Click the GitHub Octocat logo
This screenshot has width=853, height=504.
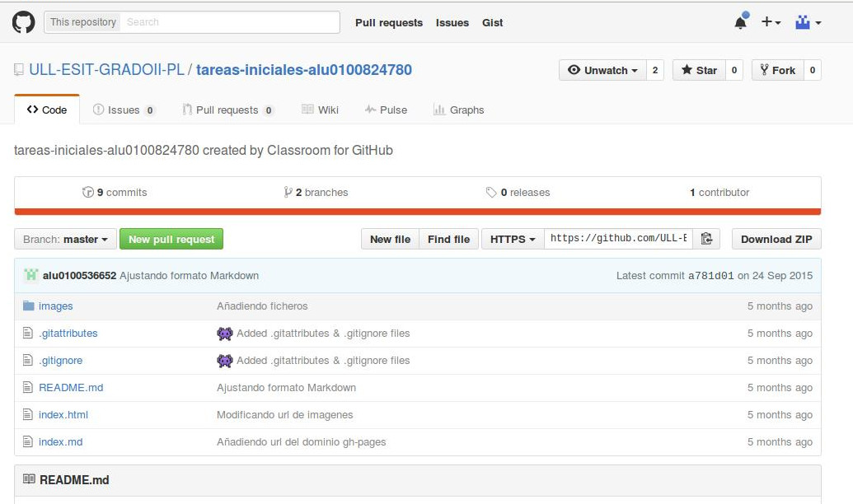pos(23,22)
